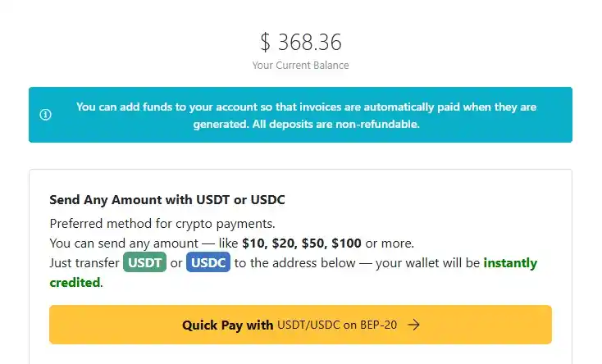The image size is (602, 364).
Task: Click the bold $10, $20, $50, $100 amounts
Action: click(302, 243)
